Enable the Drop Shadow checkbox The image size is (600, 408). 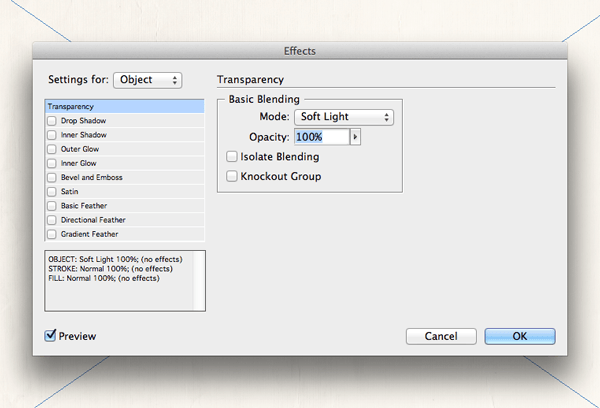[x=52, y=121]
